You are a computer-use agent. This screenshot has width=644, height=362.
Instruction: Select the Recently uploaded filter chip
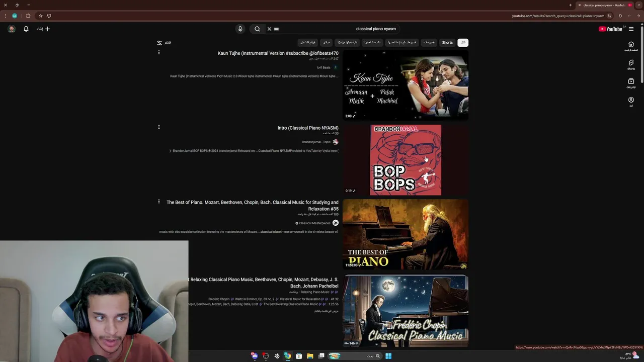tap(347, 43)
